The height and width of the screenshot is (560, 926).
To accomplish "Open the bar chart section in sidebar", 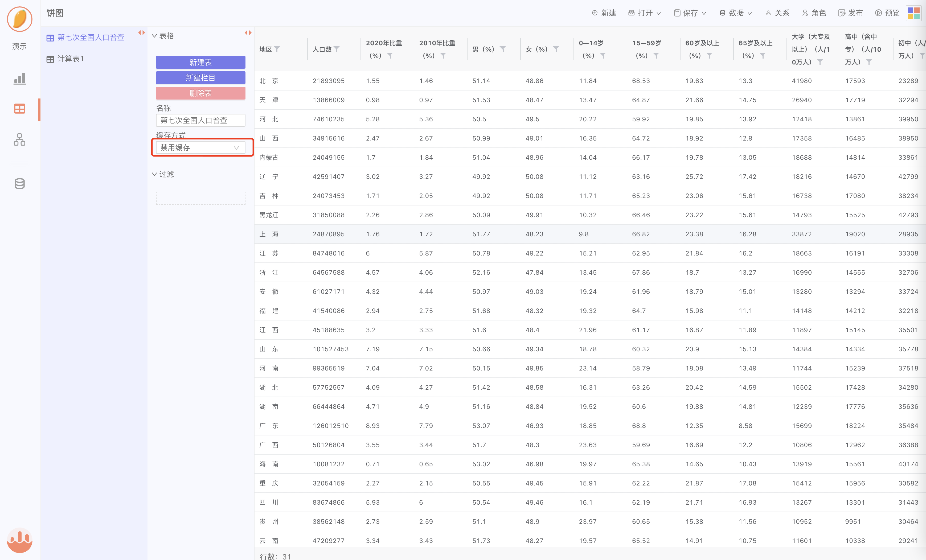I will click(19, 79).
